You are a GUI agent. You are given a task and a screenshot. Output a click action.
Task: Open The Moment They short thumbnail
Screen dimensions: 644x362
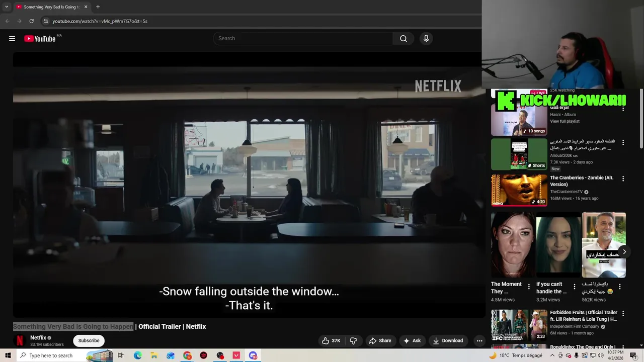pos(513,245)
